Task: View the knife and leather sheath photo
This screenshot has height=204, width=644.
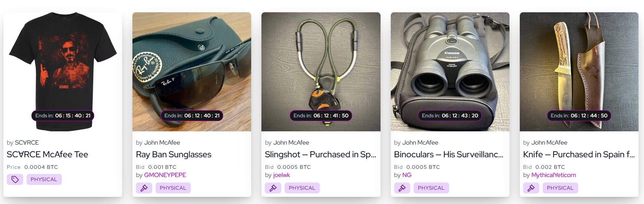Action: 579,72
